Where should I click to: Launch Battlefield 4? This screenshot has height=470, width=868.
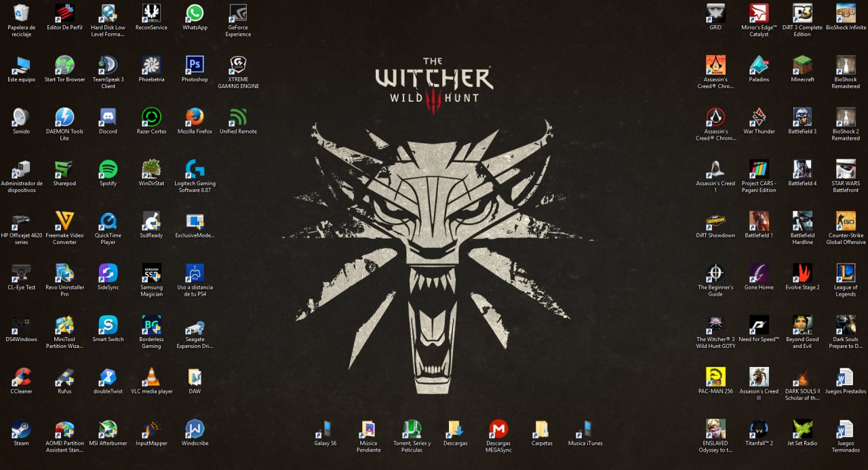802,169
